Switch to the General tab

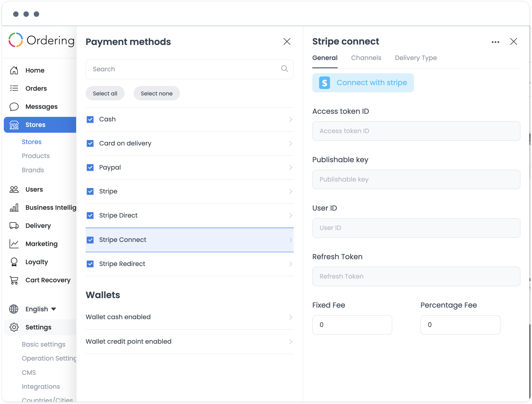325,58
